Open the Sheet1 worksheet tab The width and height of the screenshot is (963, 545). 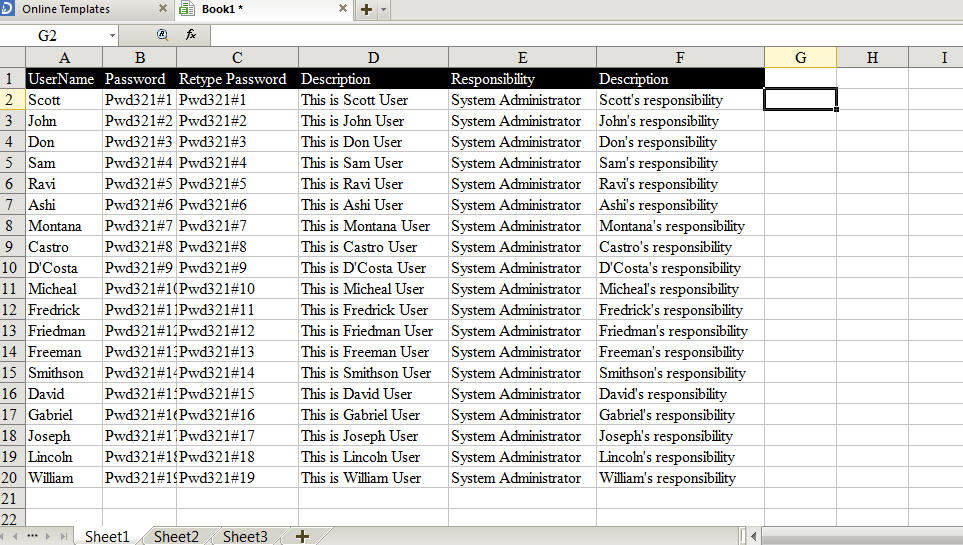point(107,536)
